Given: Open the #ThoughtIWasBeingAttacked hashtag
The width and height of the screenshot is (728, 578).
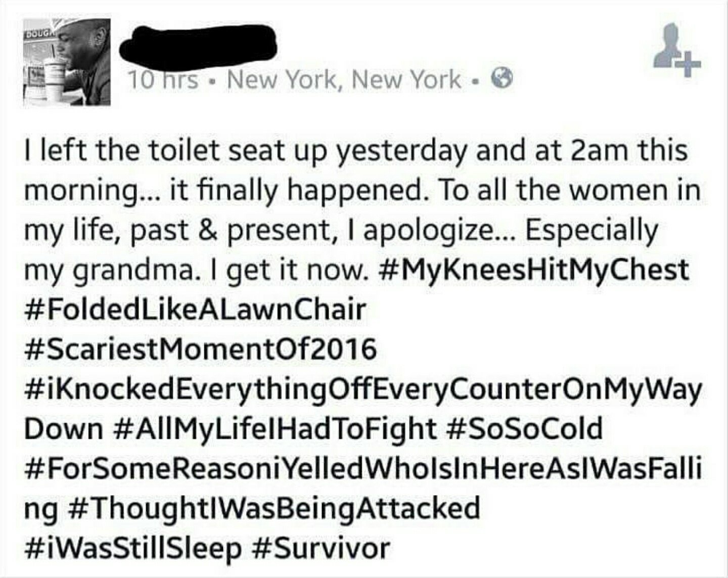Looking at the screenshot, I should click(272, 508).
